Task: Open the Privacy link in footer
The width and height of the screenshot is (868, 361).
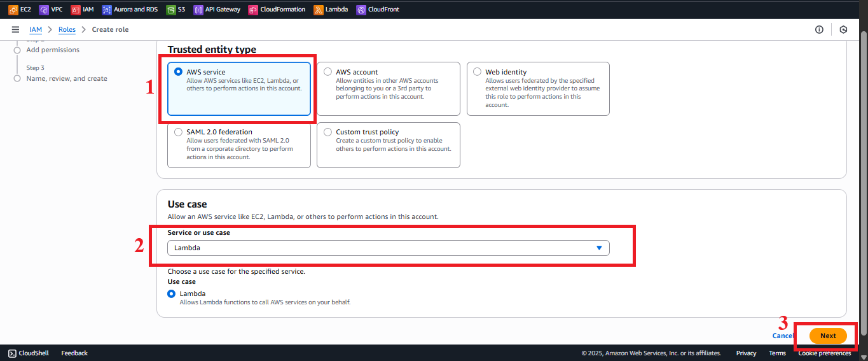Action: click(746, 353)
